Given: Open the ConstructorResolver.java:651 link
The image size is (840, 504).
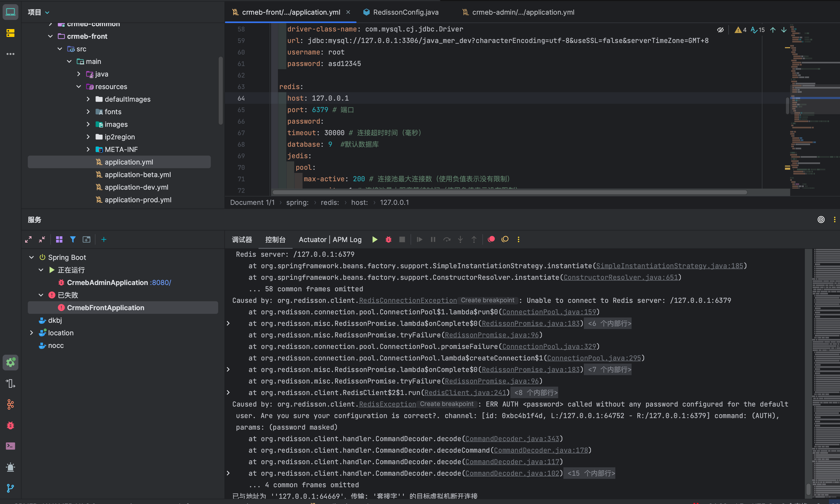Looking at the screenshot, I should tap(621, 277).
